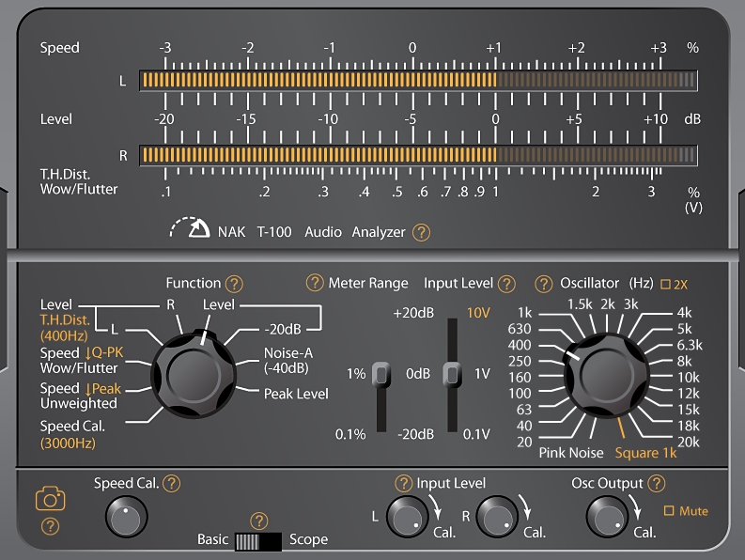Flip the Basic/Scope switch

[x=258, y=541]
